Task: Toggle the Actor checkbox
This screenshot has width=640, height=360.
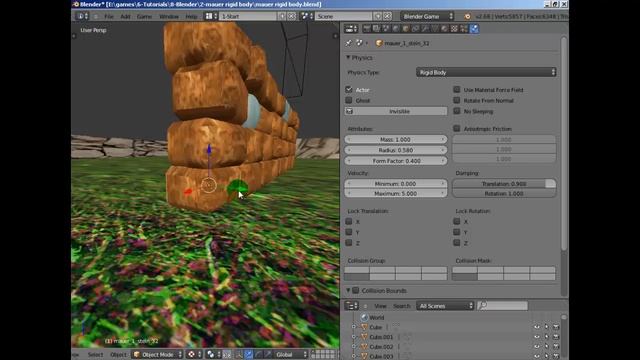Action: 349,89
